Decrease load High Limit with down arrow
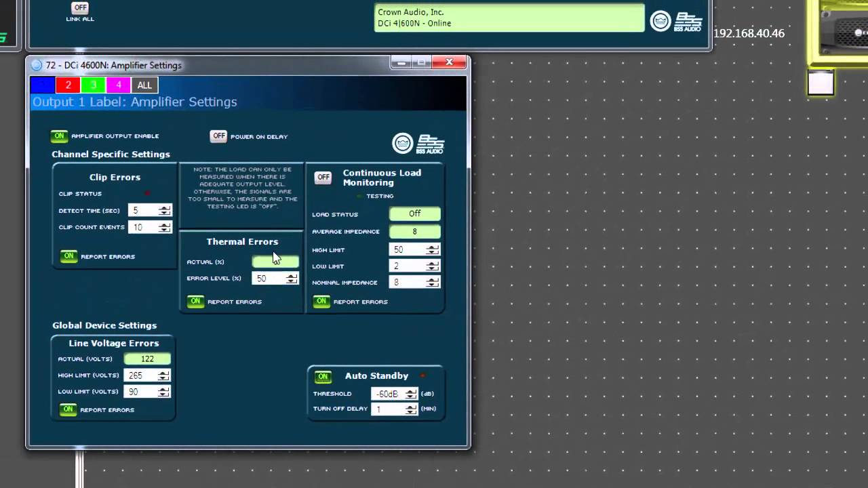The image size is (868, 488). point(433,252)
